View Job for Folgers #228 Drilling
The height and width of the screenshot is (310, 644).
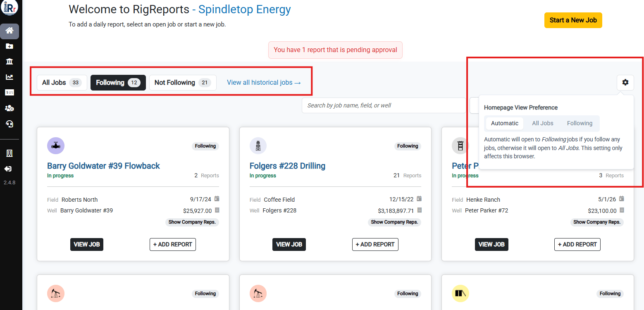[289, 244]
